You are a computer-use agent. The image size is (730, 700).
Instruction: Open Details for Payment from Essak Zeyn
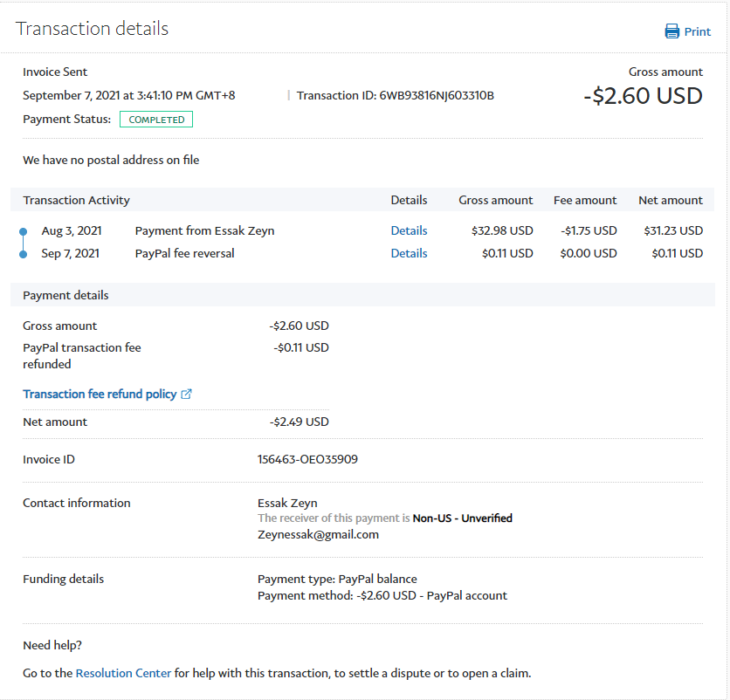[409, 230]
